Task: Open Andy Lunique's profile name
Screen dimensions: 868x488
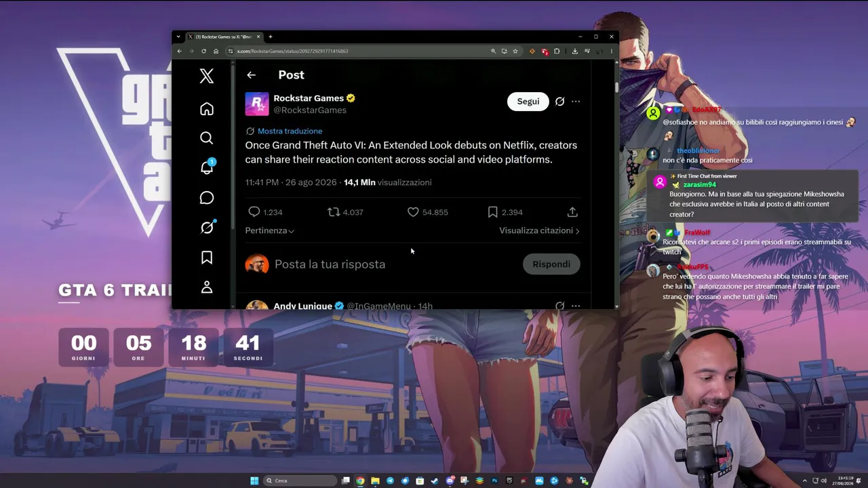Action: pos(302,306)
